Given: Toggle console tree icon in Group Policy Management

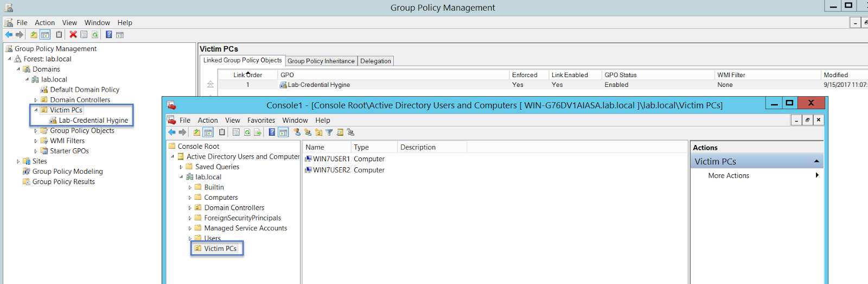Looking at the screenshot, I should [45, 35].
